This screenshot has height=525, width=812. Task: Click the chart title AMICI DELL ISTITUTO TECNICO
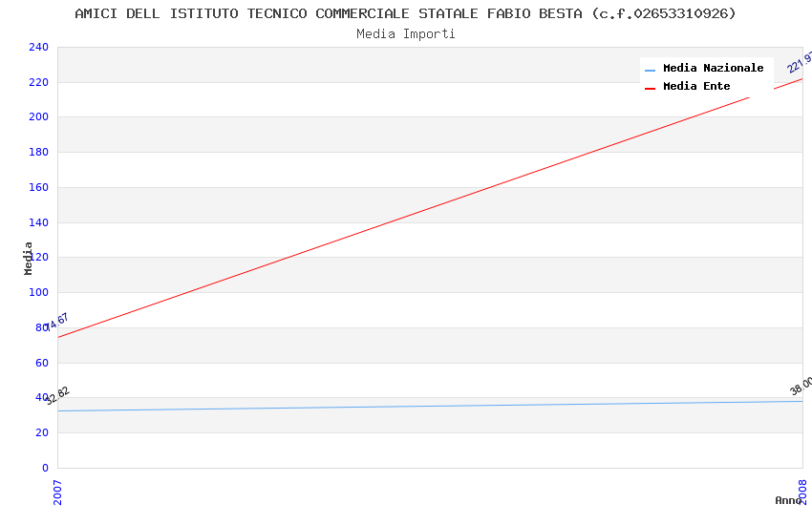(x=405, y=13)
